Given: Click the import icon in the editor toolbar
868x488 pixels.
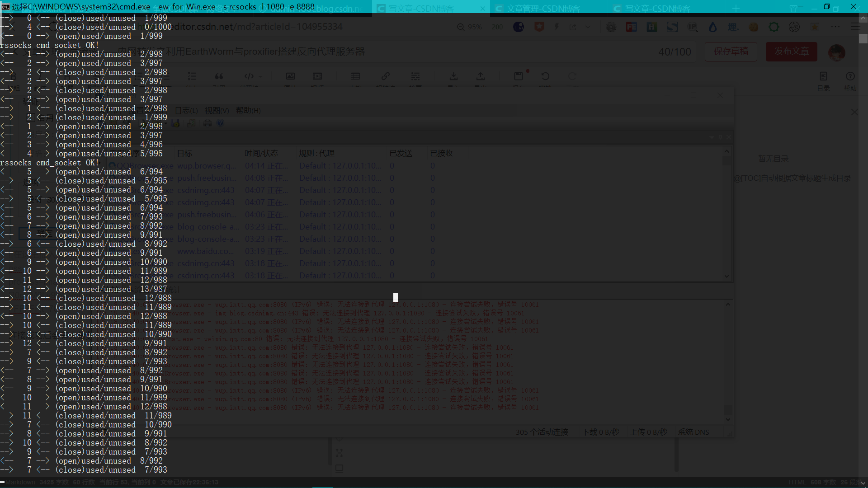Looking at the screenshot, I should [x=453, y=76].
